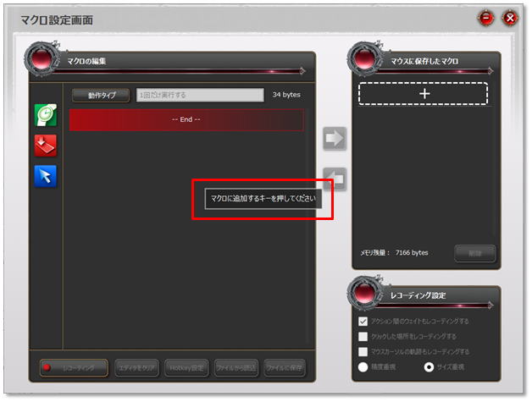The width and height of the screenshot is (532, 402).
Task: Click the red keyboard key-input icon
Action: (x=46, y=146)
